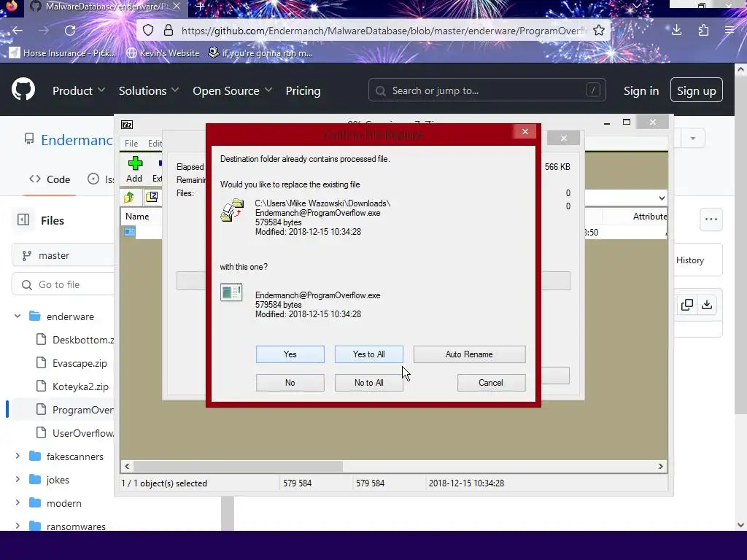
Task: Open Horse Insurance bookmark
Action: tap(63, 52)
